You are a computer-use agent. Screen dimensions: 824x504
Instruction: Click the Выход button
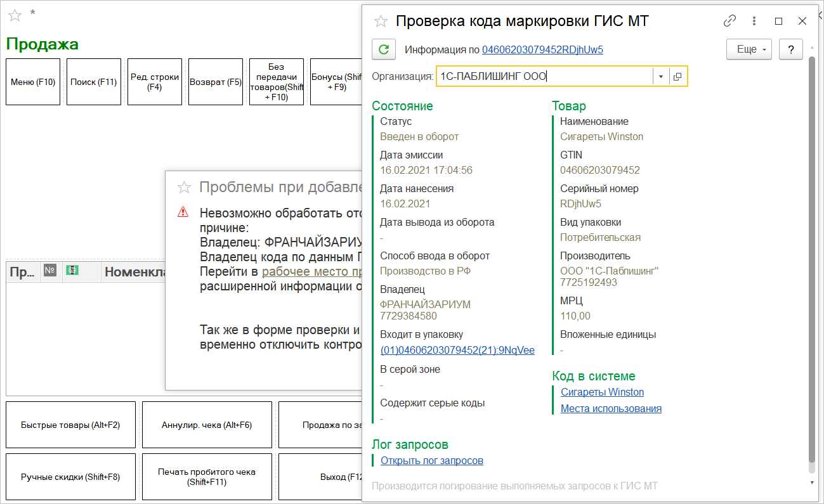[320, 477]
